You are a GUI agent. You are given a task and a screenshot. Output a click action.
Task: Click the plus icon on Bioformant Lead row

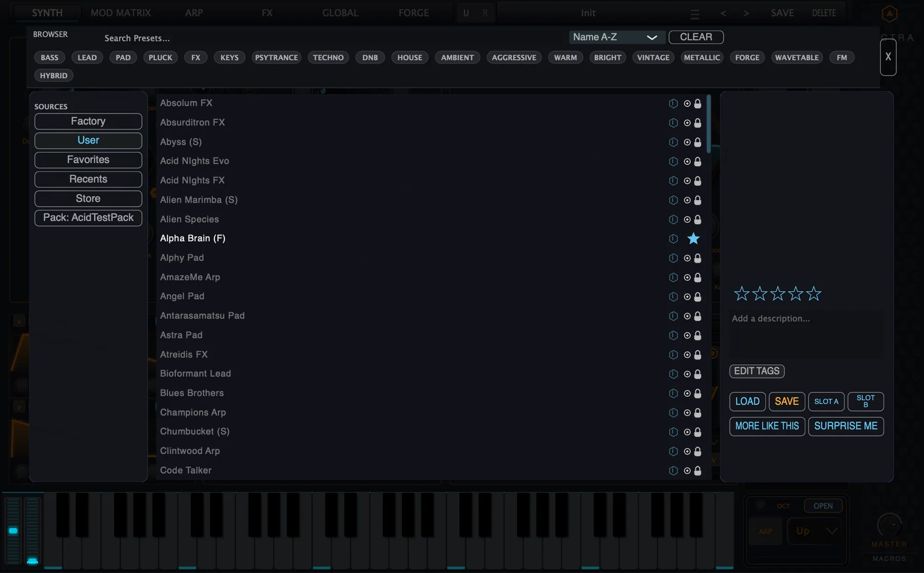[687, 374]
